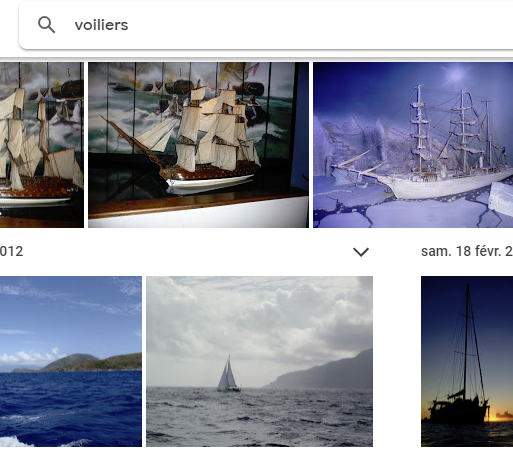Open the lone sailboat under cloudy sky photo
This screenshot has height=456, width=513.
click(x=259, y=361)
